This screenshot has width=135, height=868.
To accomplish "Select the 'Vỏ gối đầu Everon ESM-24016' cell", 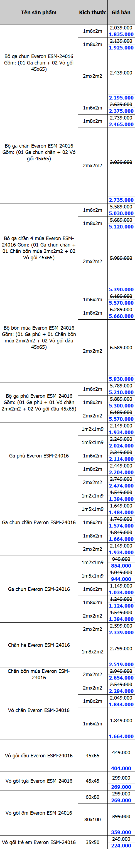I will (39, 756).
